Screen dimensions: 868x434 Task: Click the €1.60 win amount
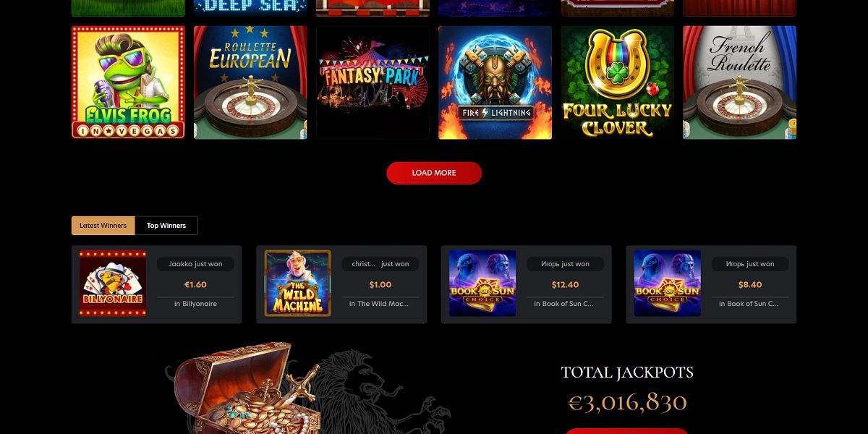coord(195,285)
